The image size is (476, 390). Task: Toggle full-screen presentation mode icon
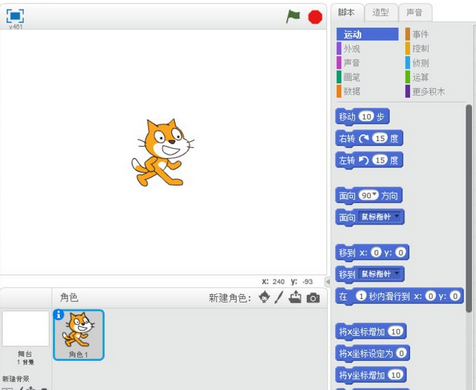(x=15, y=16)
